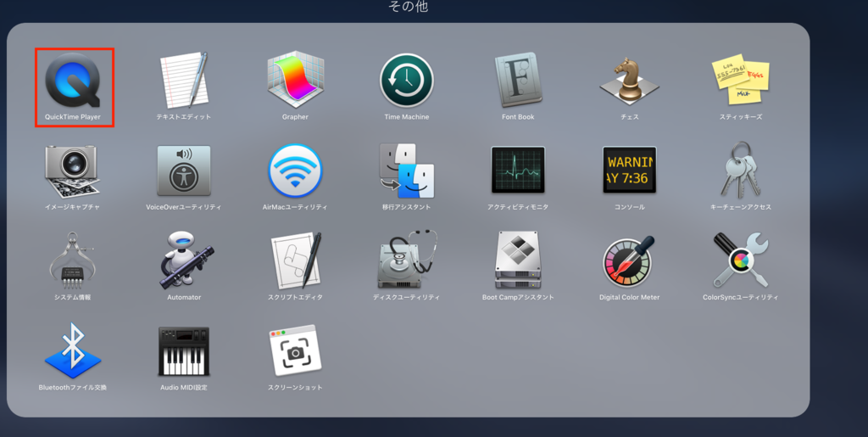Launch the テキストエディット app icon
The image size is (868, 437).
tap(184, 81)
